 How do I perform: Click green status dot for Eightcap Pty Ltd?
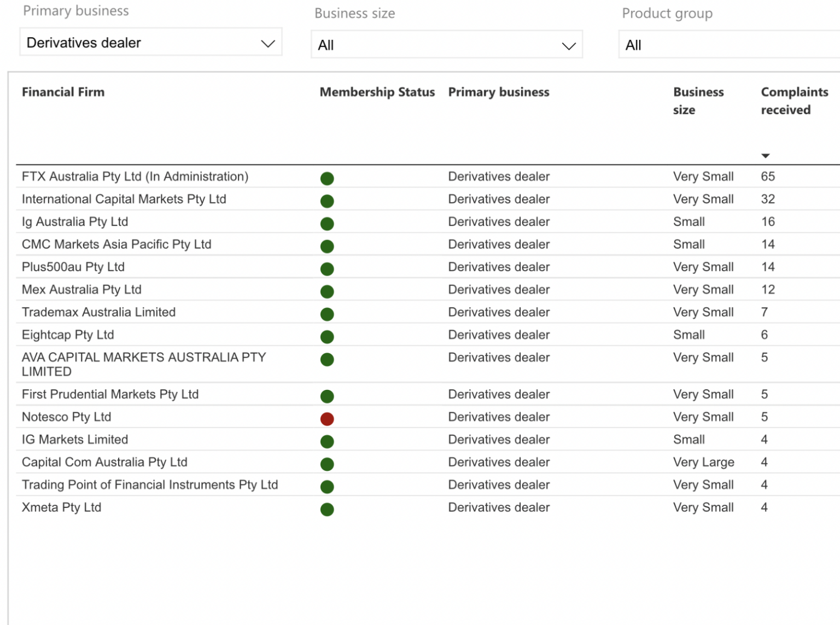[x=327, y=337]
